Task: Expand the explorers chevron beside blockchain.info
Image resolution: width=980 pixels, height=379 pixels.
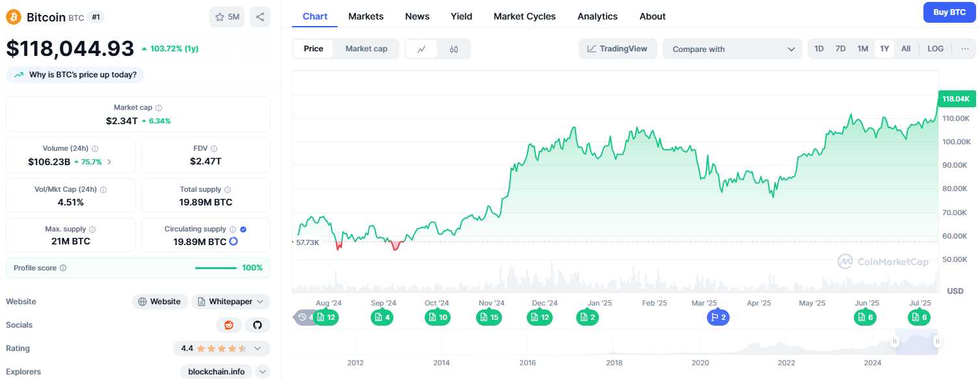Action: [263, 372]
